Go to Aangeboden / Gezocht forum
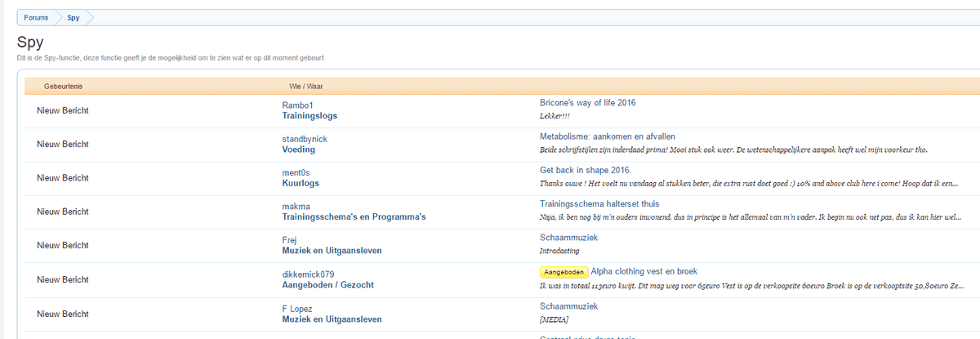The height and width of the screenshot is (339, 980). click(x=328, y=285)
